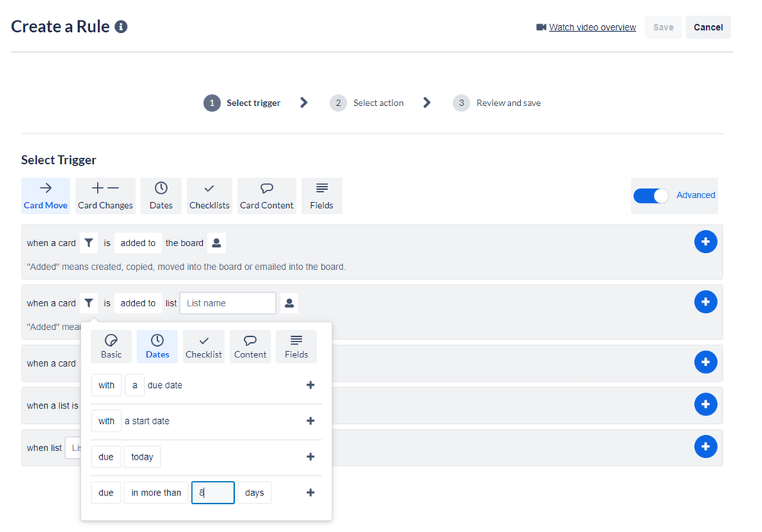Add the 'with a due date' filter
Image resolution: width=762 pixels, height=532 pixels.
(310, 385)
